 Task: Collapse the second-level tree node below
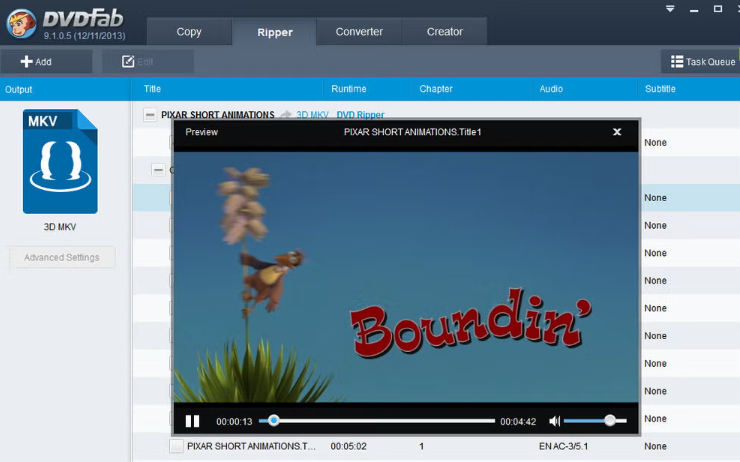(158, 169)
